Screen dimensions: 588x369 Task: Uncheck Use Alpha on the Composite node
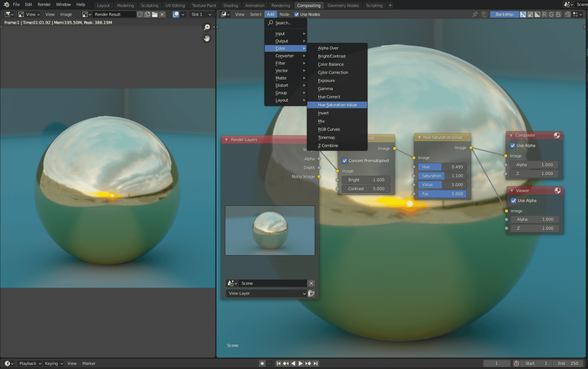click(513, 145)
